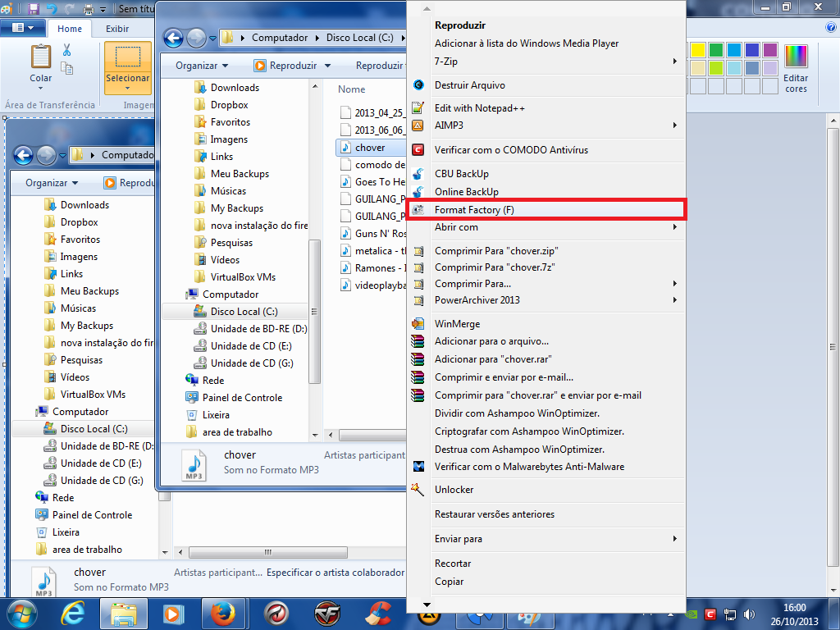Screen dimensions: 840x630
Task: Expand the Comprimir Para... submenu arrow
Action: coord(674,283)
